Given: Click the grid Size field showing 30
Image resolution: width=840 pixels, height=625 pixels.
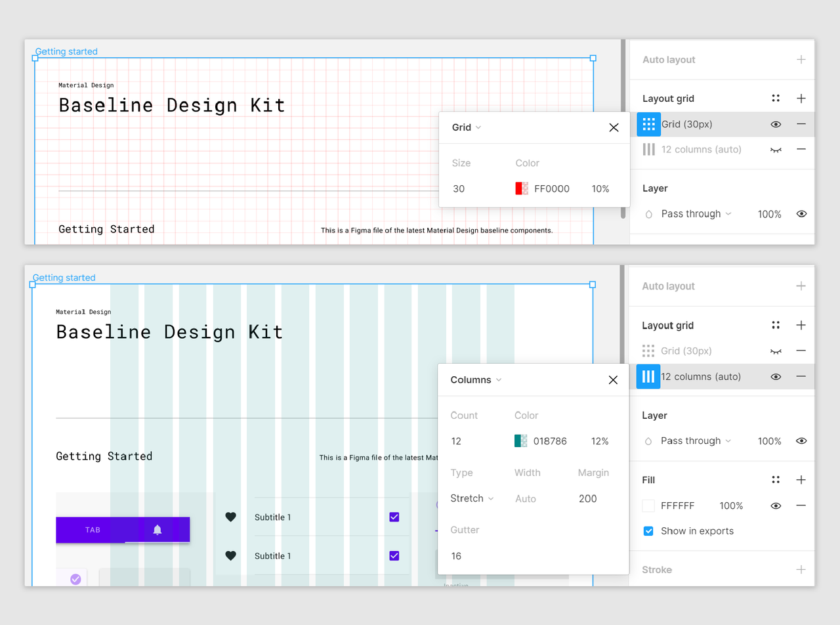Looking at the screenshot, I should coord(459,189).
